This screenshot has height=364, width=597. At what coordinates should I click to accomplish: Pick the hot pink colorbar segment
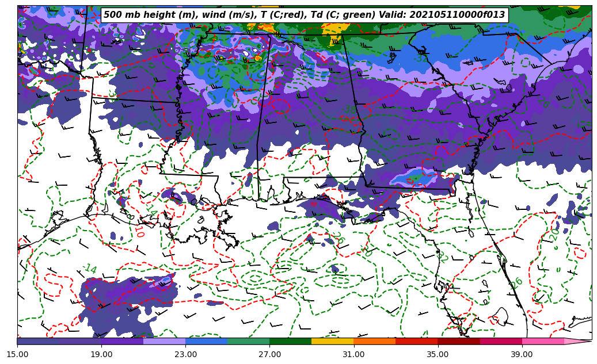click(x=542, y=341)
